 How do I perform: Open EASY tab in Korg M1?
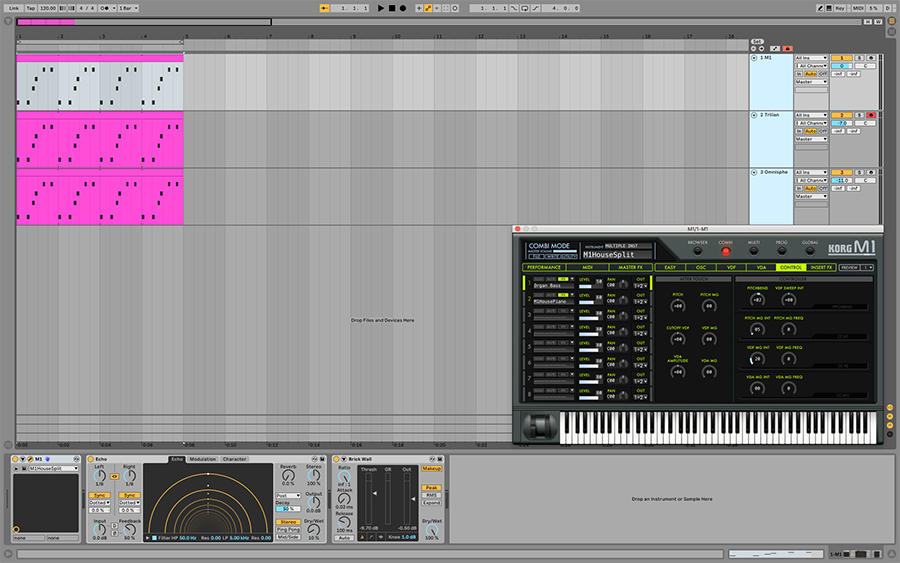[670, 267]
